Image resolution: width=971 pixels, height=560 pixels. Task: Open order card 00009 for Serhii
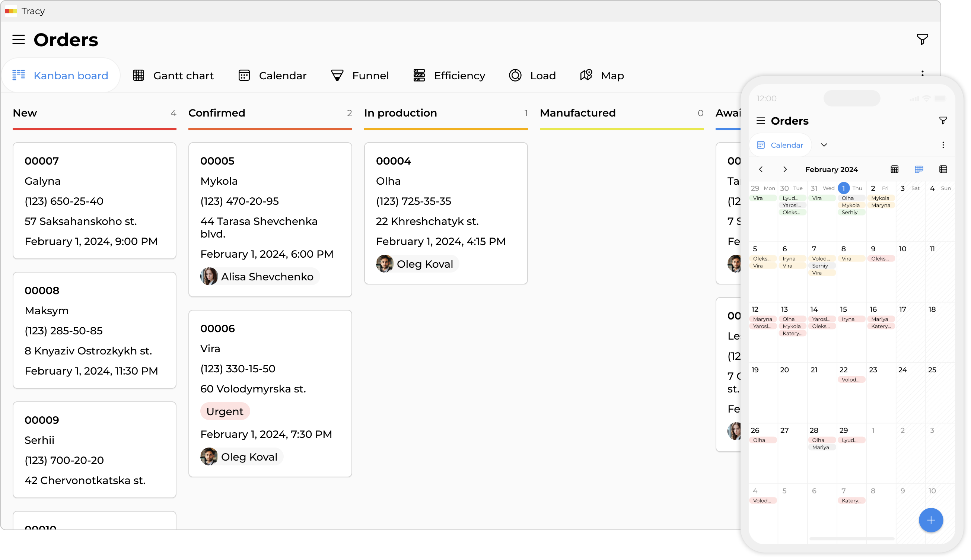95,450
